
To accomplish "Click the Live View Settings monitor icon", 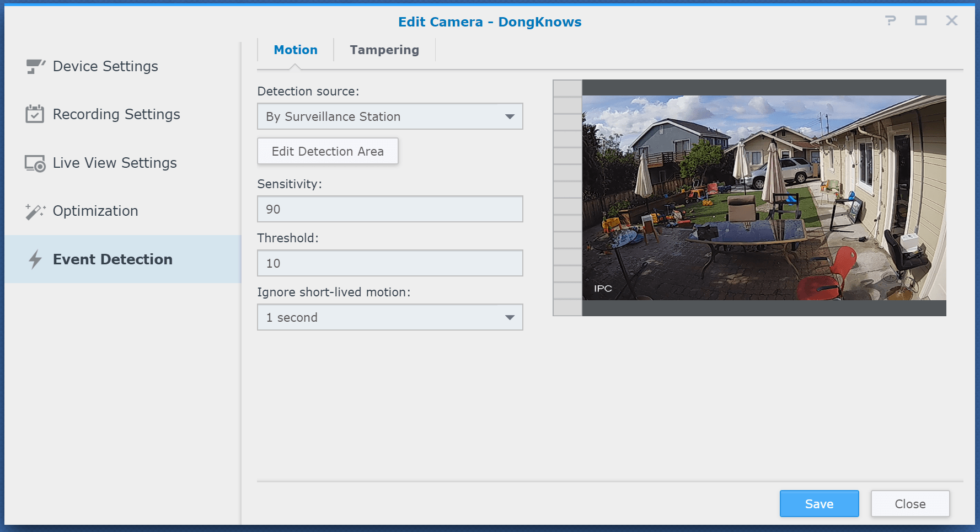I will (x=35, y=163).
